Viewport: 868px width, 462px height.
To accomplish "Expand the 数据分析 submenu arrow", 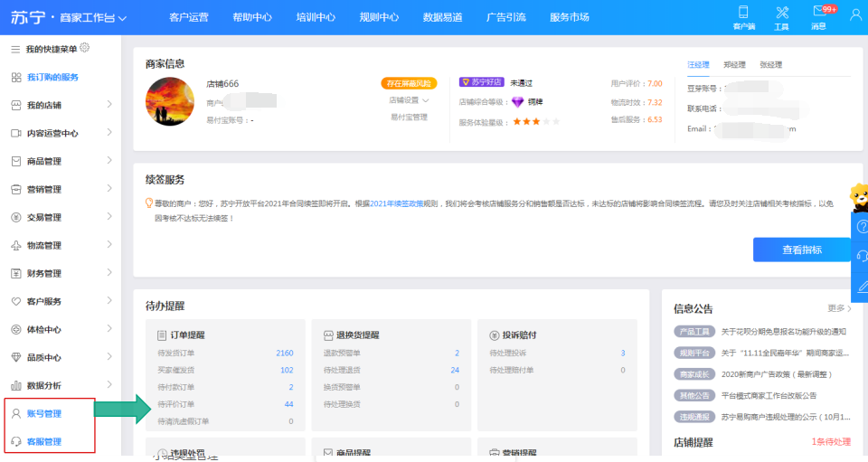I will point(109,384).
